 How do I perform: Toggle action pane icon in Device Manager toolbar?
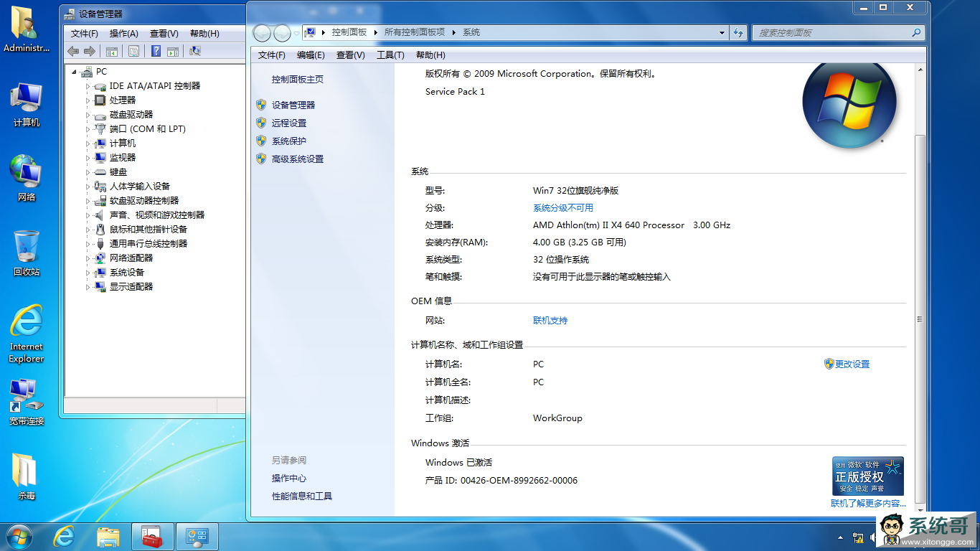(172, 51)
